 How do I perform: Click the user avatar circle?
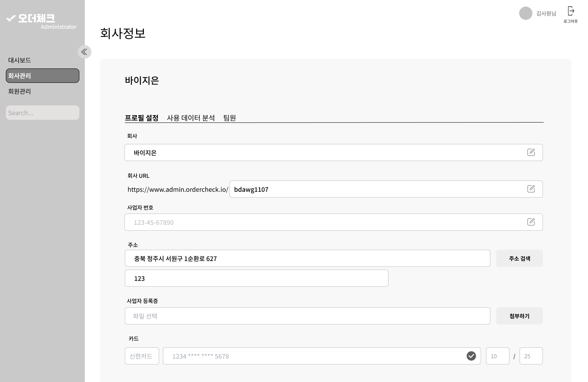(525, 13)
